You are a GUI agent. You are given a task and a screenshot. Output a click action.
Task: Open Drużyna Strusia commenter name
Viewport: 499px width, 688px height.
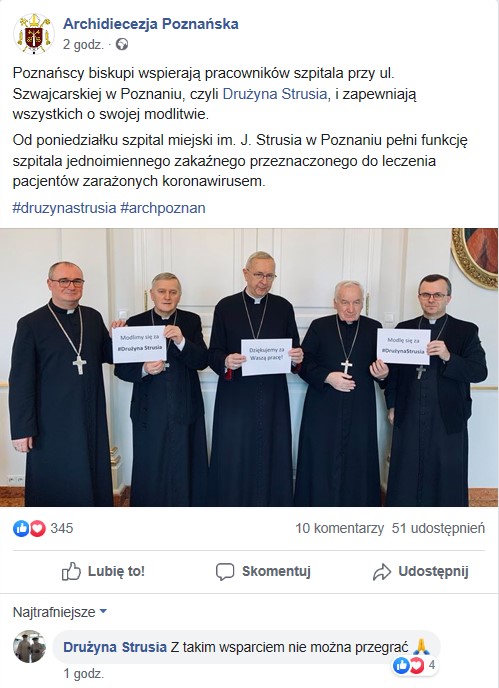coord(115,647)
